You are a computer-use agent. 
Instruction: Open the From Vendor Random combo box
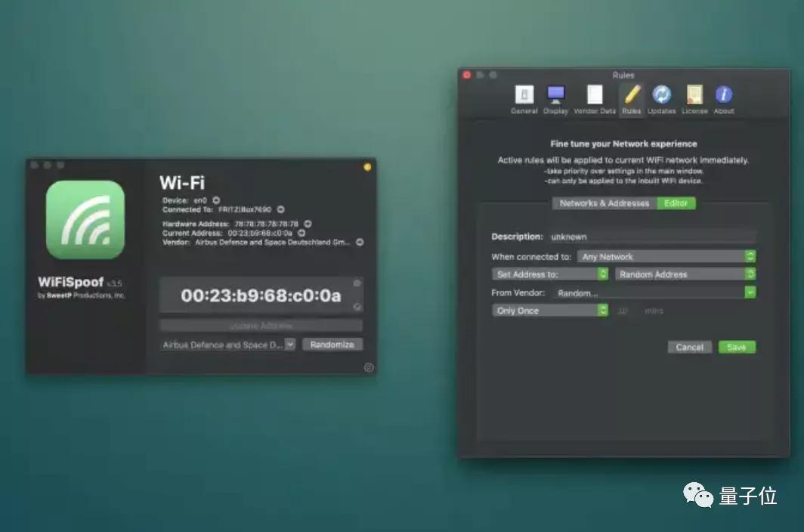pyautogui.click(x=654, y=292)
